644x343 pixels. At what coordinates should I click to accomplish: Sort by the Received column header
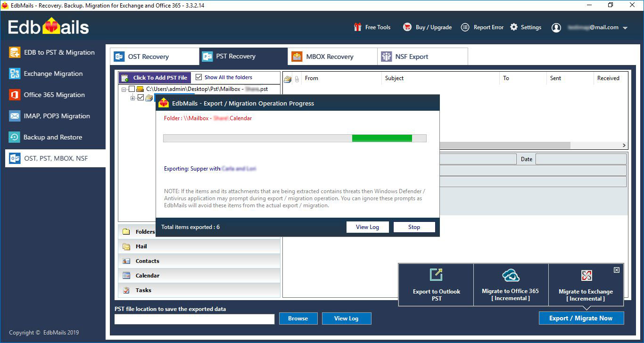(611, 78)
